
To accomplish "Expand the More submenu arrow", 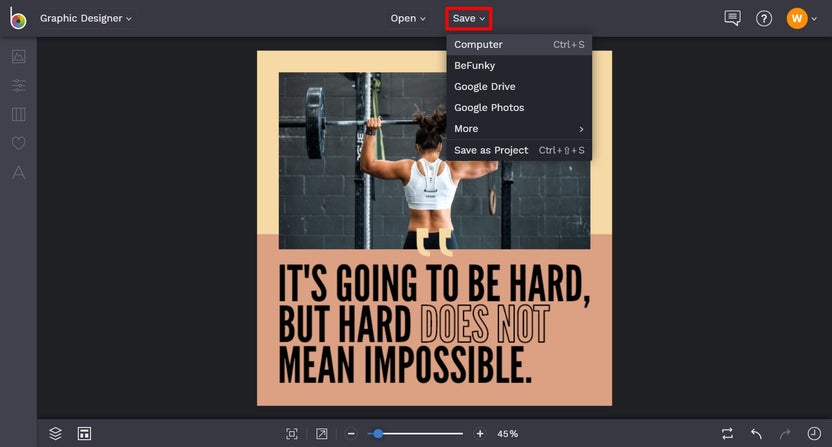I will click(582, 129).
